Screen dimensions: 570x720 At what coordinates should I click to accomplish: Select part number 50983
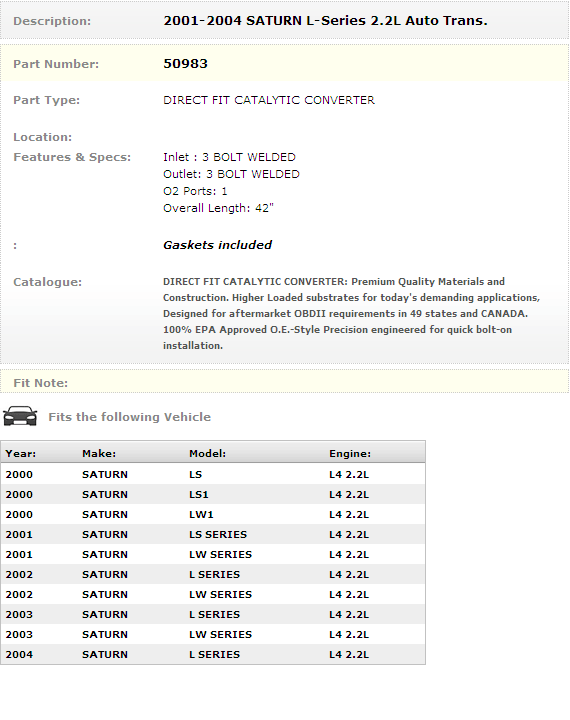tap(186, 64)
